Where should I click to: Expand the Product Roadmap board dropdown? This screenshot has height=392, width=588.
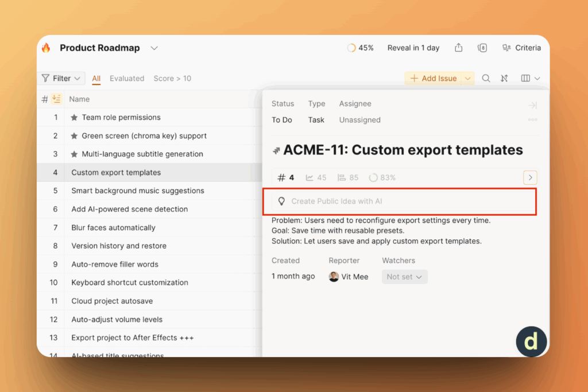[154, 48]
